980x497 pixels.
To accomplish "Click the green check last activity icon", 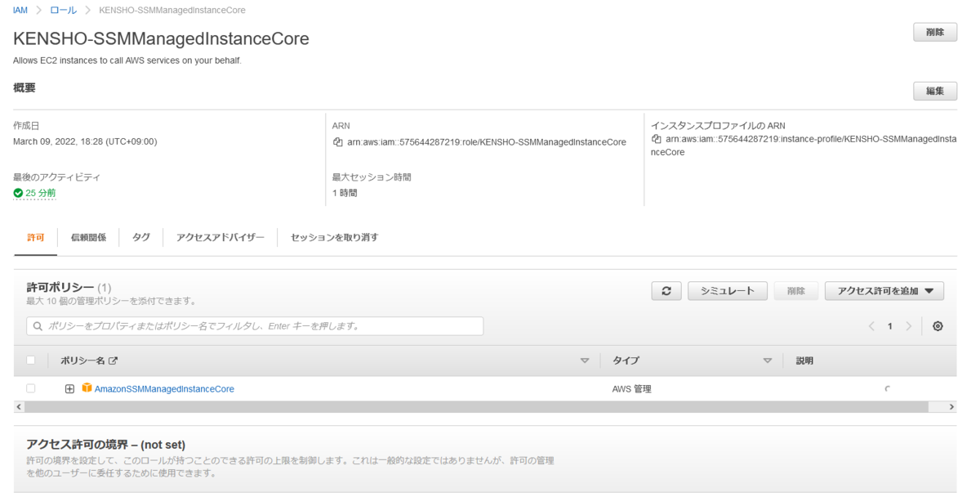I will 18,193.
